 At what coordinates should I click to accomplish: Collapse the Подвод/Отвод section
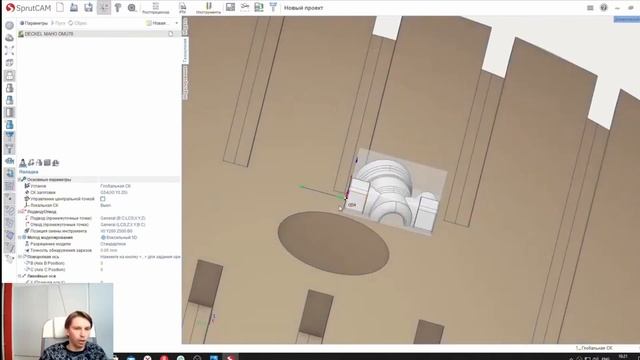[x=20, y=212]
